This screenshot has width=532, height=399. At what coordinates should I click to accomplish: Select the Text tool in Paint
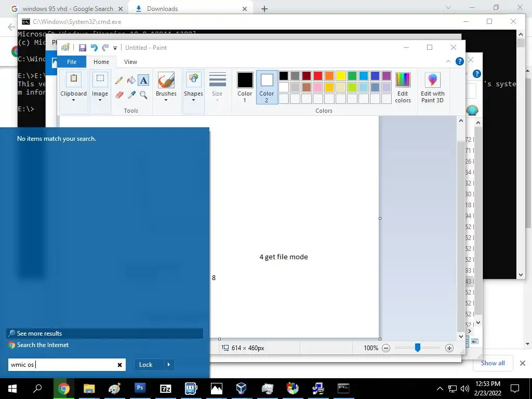point(143,81)
